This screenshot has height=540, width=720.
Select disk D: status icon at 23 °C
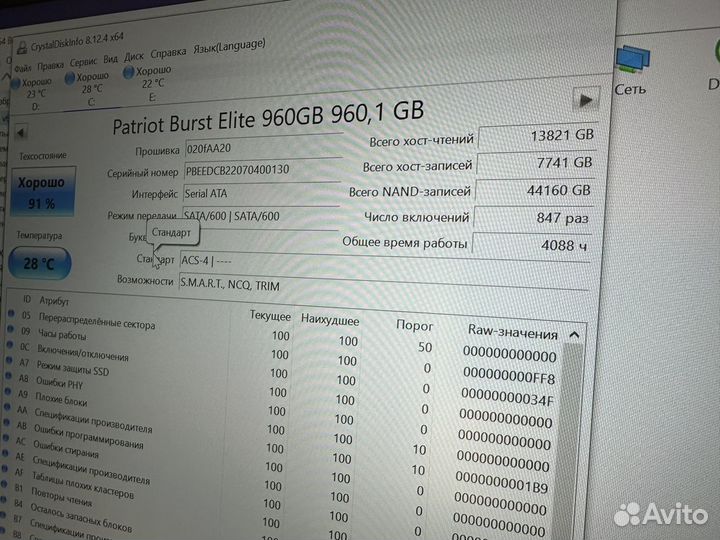(x=15, y=84)
